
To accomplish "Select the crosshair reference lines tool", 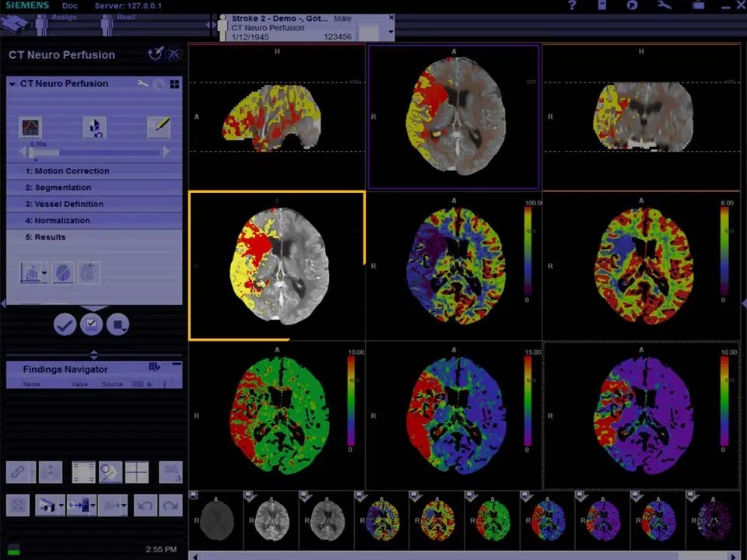I will (x=137, y=471).
